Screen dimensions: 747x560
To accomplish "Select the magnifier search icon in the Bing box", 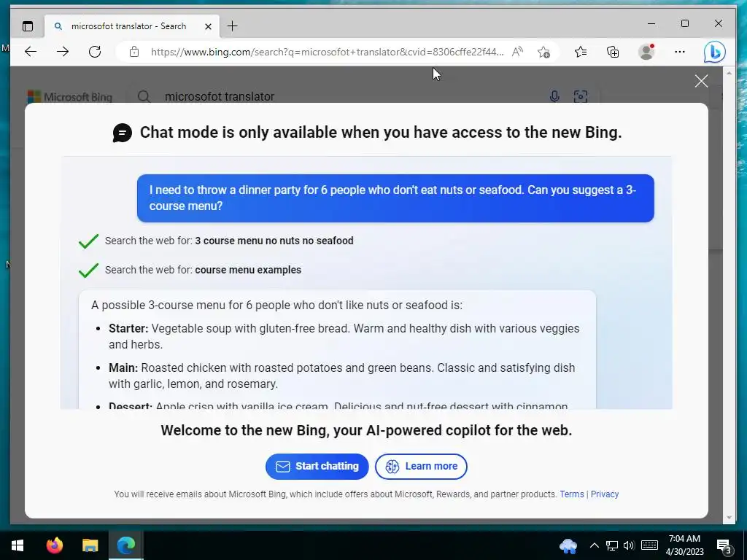I will coord(144,97).
